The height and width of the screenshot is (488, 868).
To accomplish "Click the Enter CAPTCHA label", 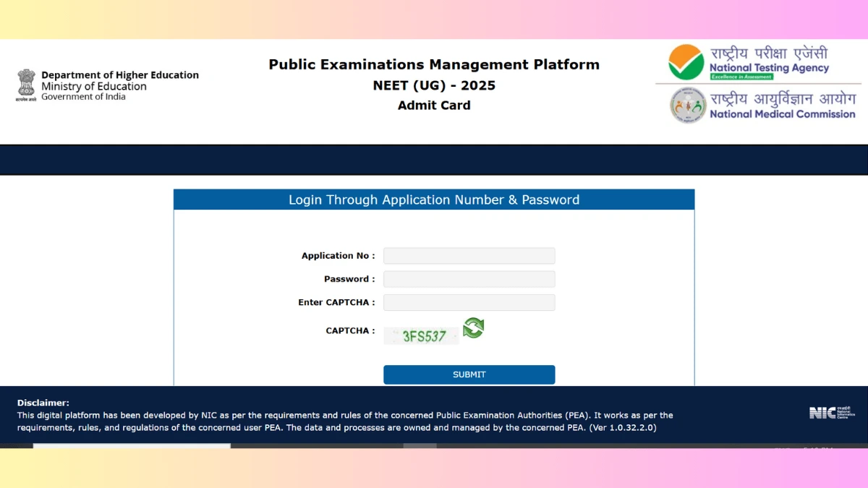I will coord(336,302).
